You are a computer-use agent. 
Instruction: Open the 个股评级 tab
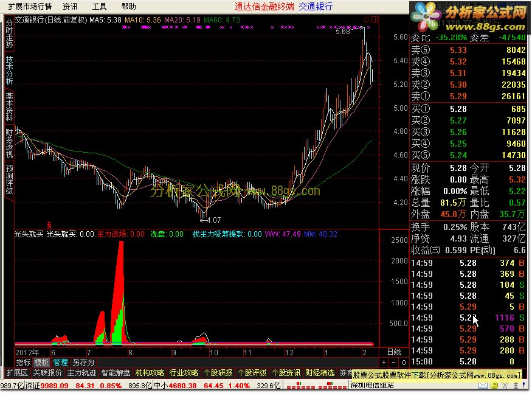tap(252, 373)
